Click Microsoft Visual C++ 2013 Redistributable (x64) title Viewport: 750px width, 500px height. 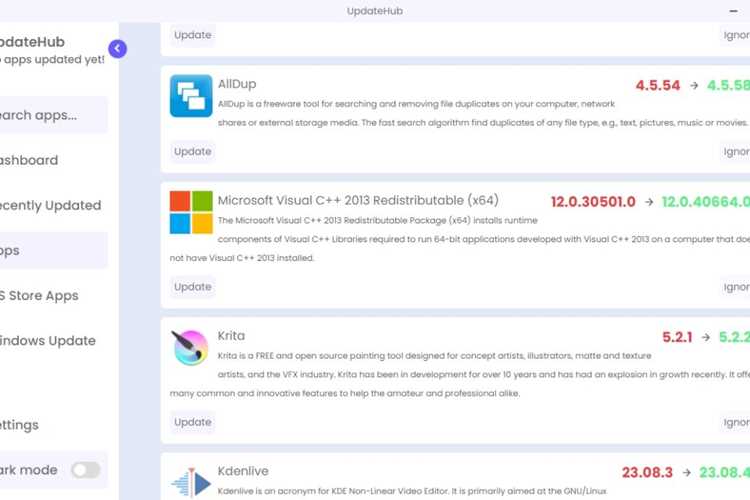click(x=358, y=200)
